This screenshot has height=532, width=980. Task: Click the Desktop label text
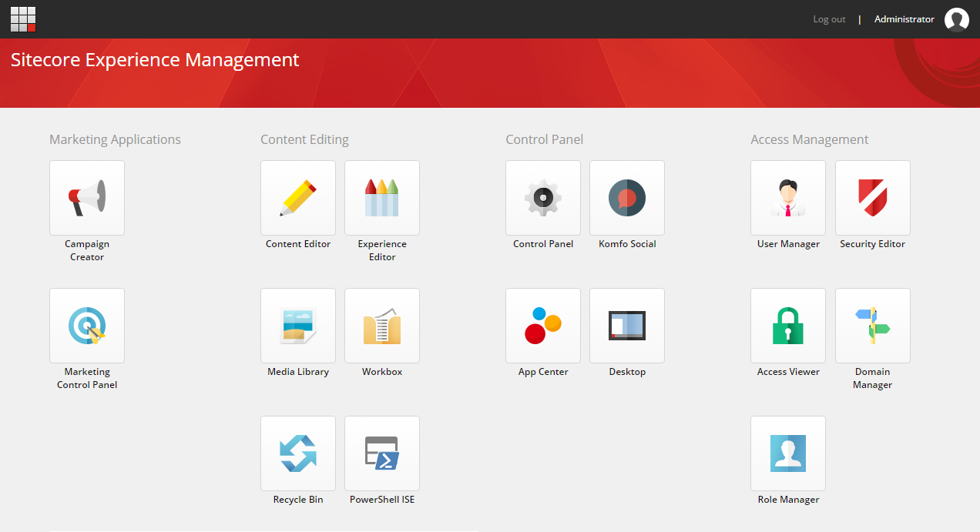(x=627, y=372)
